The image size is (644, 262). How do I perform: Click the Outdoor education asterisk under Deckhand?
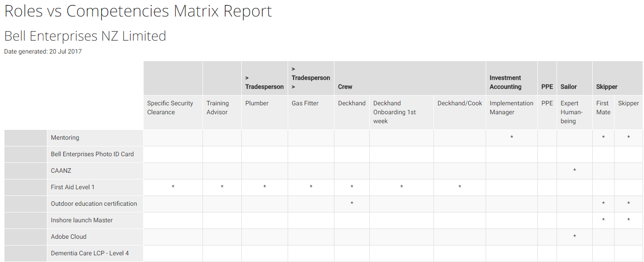point(352,204)
